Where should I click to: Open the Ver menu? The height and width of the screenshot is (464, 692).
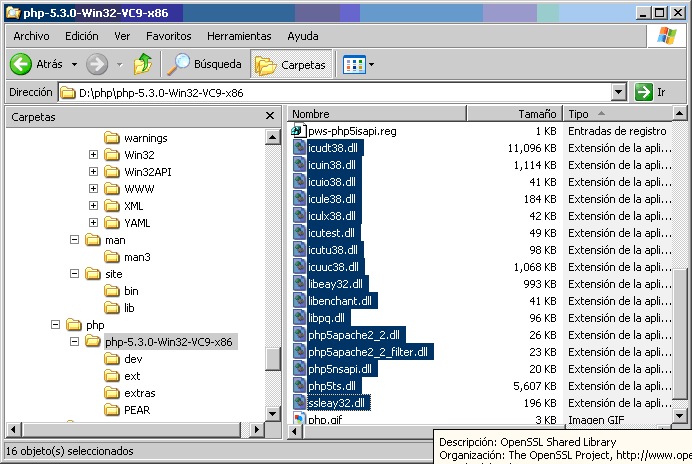[x=122, y=36]
